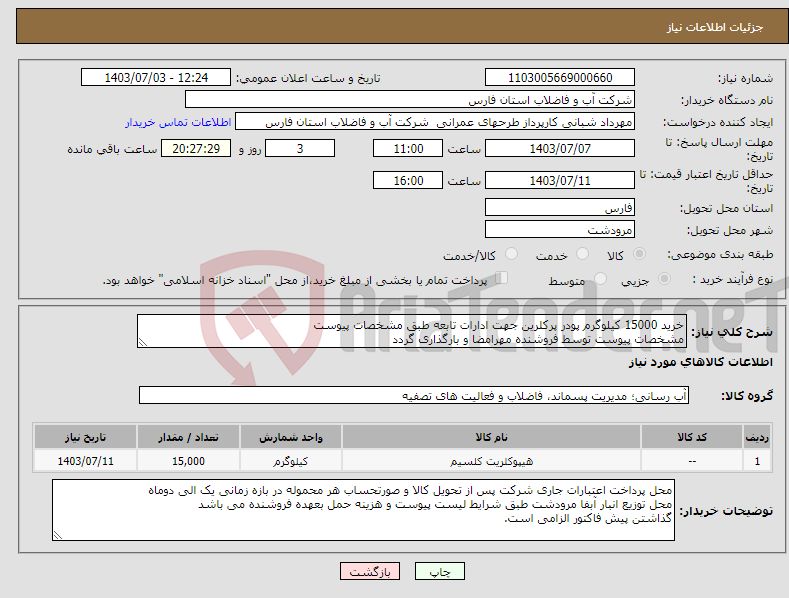Image resolution: width=789 pixels, height=598 pixels.
Task: Click the کیلوگرم unit cell
Action: pyautogui.click(x=291, y=461)
